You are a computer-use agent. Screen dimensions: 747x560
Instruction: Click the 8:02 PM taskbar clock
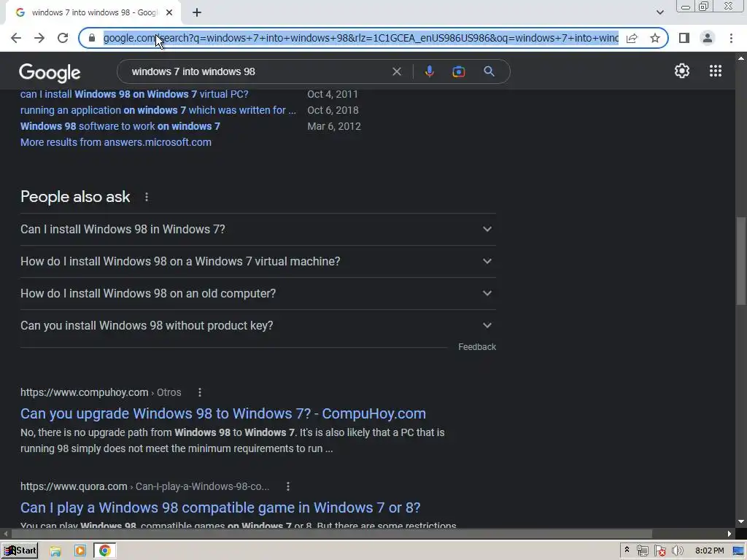709,551
